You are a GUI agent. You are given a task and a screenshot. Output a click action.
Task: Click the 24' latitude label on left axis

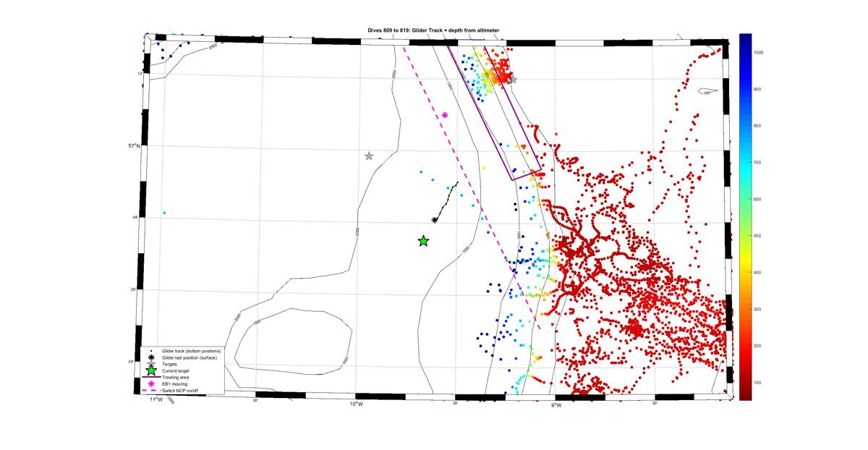tap(131, 361)
